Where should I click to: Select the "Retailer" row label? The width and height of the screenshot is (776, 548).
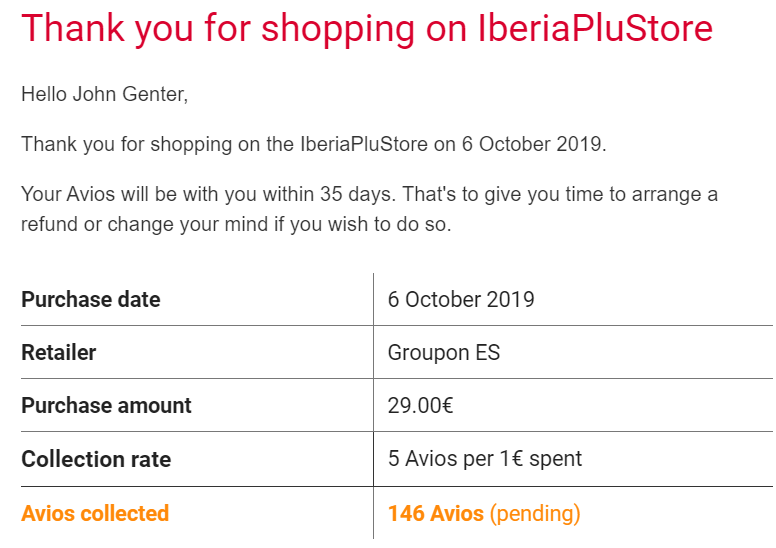click(x=59, y=352)
